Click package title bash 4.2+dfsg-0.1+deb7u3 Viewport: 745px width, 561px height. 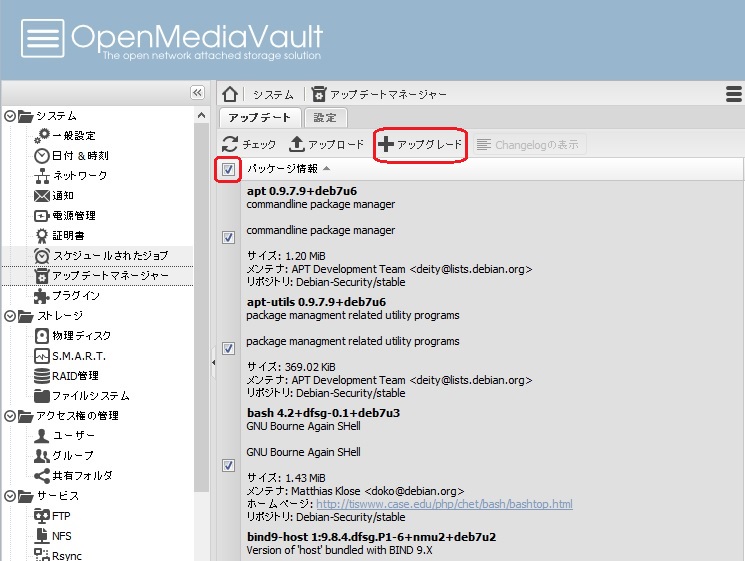coord(323,413)
